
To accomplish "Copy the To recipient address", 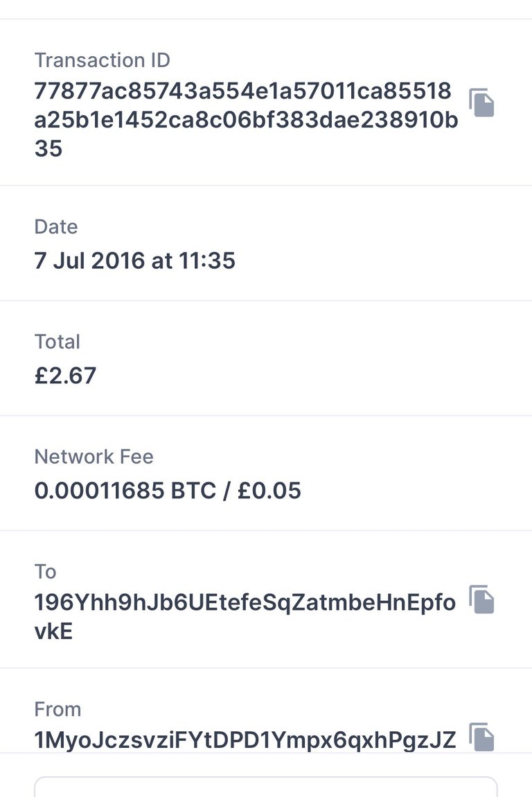I will (481, 599).
